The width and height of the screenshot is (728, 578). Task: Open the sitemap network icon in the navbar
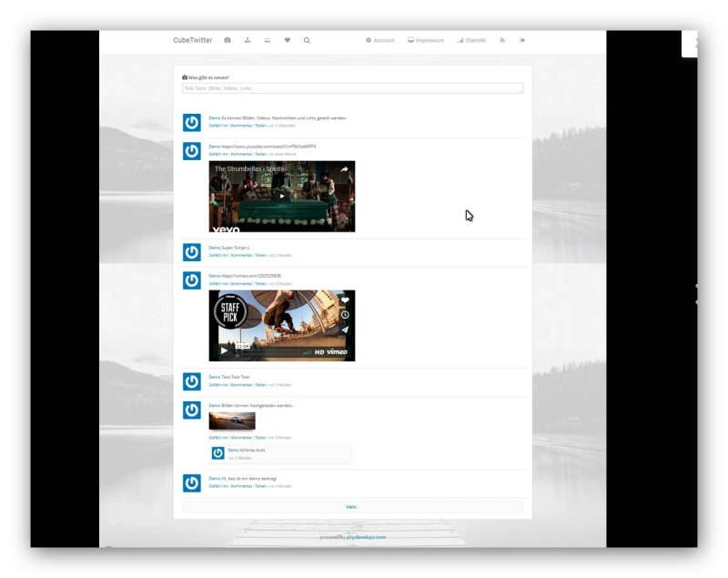click(248, 40)
